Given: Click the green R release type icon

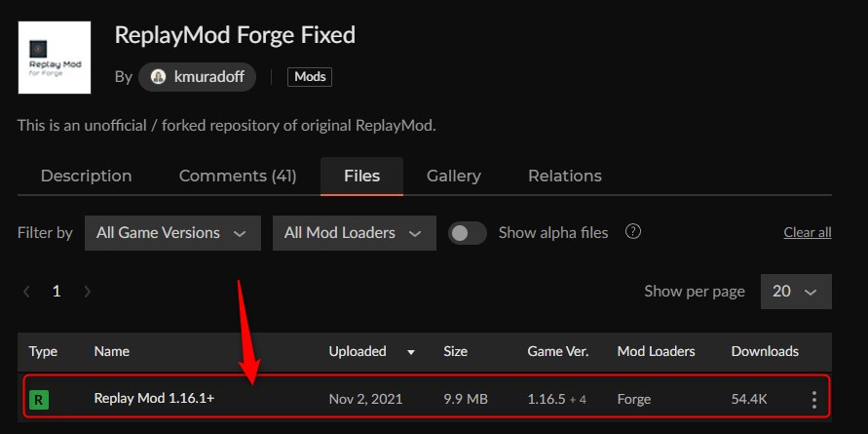Looking at the screenshot, I should coord(39,399).
